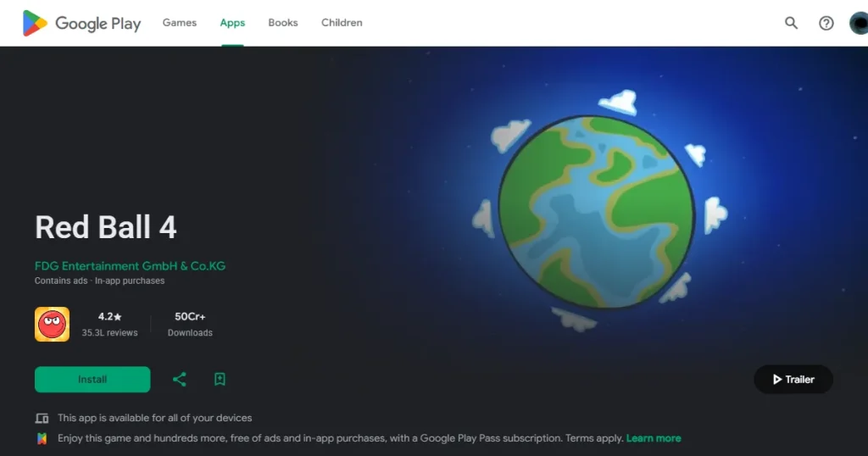868x456 pixels.
Task: Open the search magnifier icon
Action: click(791, 23)
